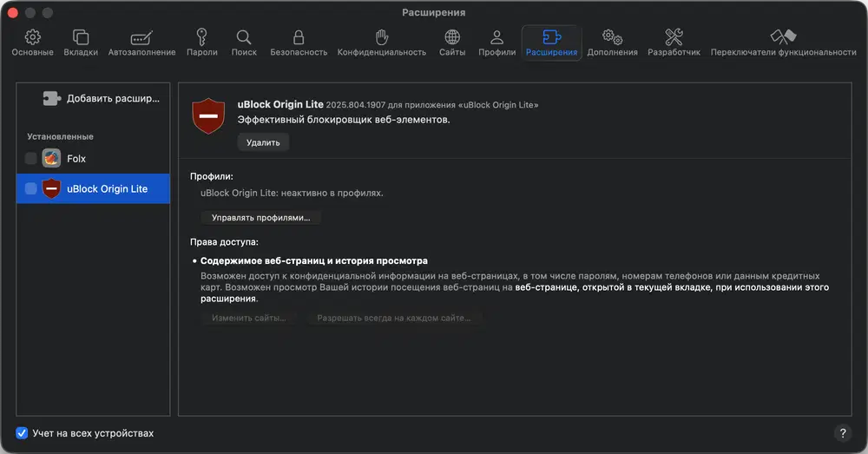
Task: Click text неактивно в профилях
Action: coord(332,193)
